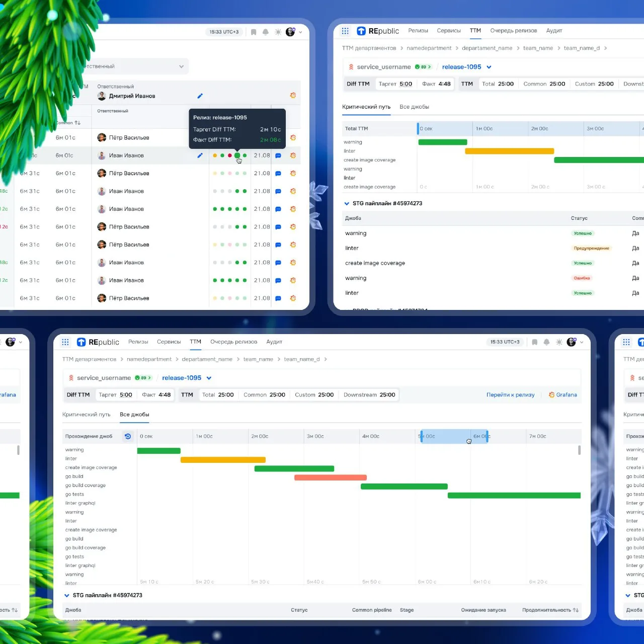Click the reset timeline icon beside Прохождение джоб
This screenshot has height=644, width=644.
128,436
